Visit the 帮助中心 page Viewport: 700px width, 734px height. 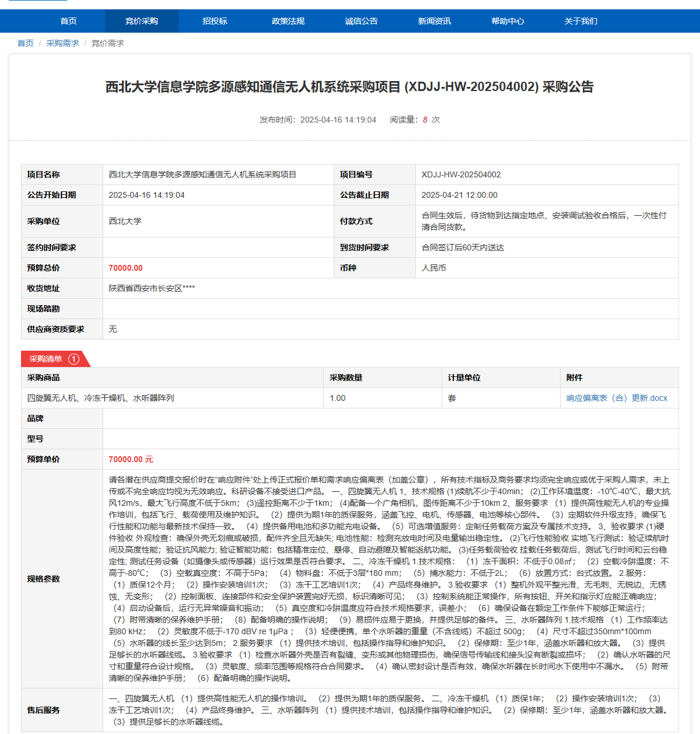[x=508, y=21]
